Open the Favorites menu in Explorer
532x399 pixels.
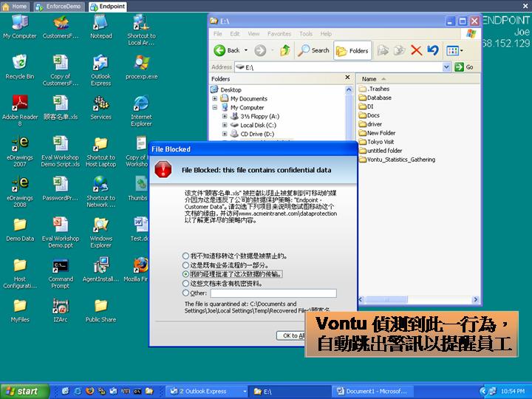279,34
